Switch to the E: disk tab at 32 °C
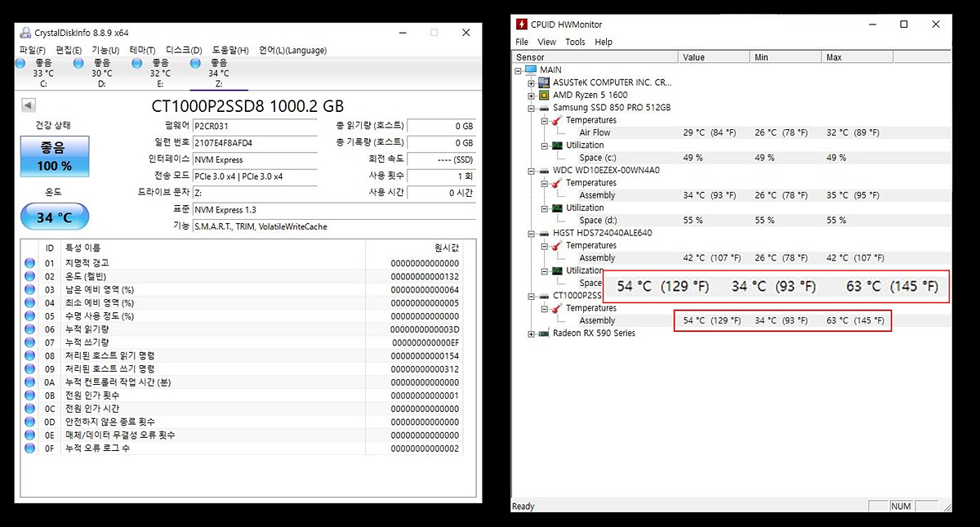 [x=160, y=73]
